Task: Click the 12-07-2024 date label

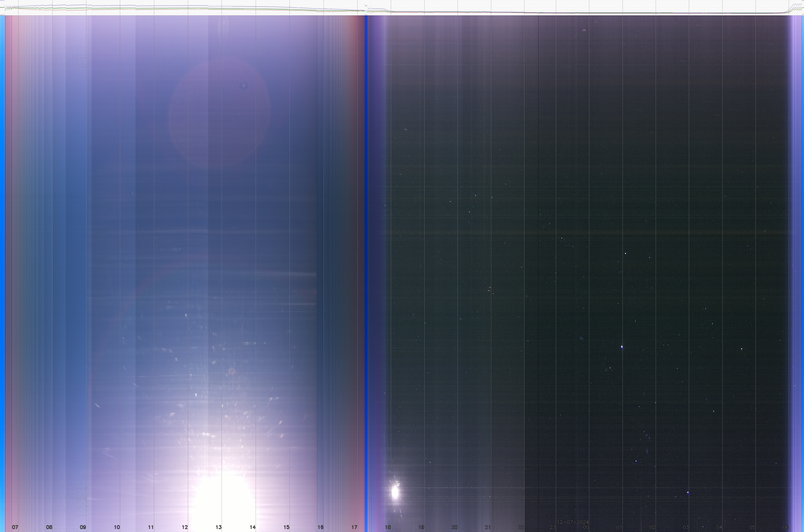Action: tap(573, 522)
